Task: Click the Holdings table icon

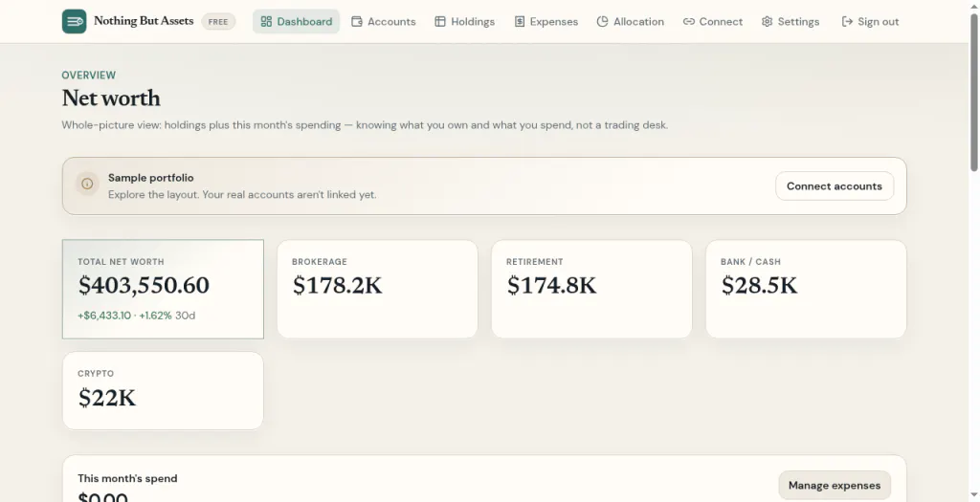Action: pyautogui.click(x=440, y=21)
